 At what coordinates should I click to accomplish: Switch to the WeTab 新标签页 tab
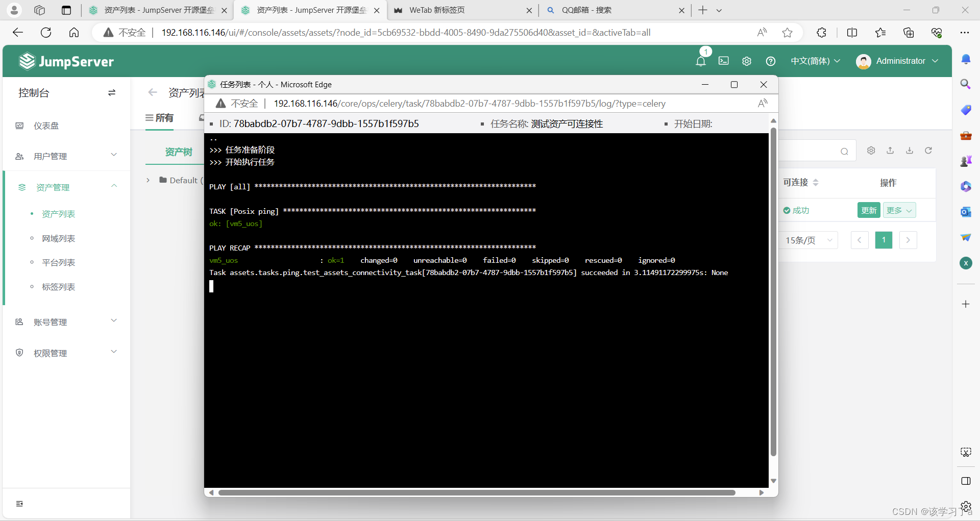coord(462,10)
